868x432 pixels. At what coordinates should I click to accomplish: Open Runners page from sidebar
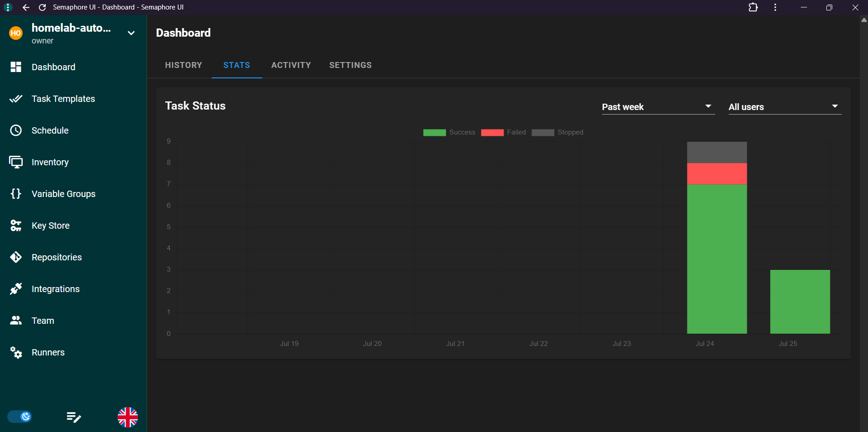pyautogui.click(x=48, y=352)
